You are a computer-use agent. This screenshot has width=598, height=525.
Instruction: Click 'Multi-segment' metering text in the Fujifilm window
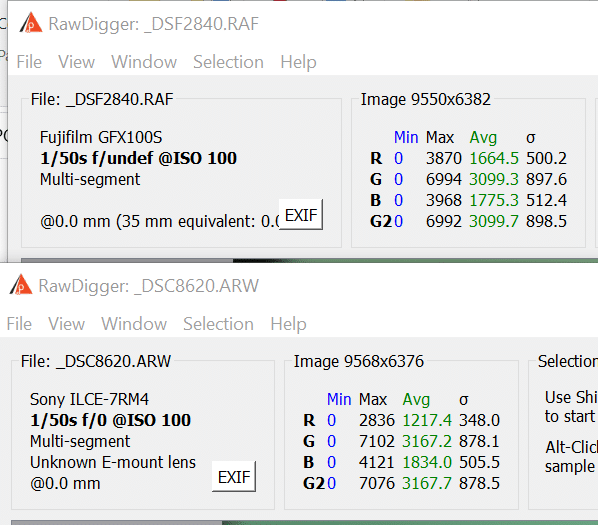coord(90,180)
